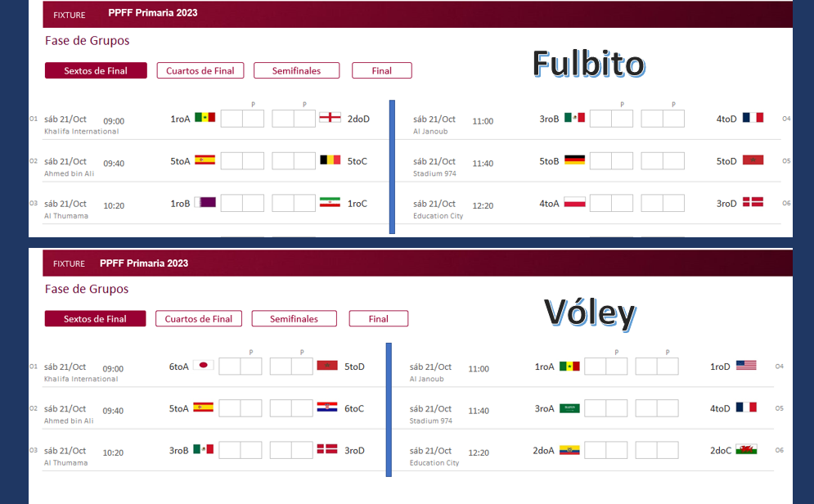
Task: Click the Germany flag beside 5toB
Action: coord(574,160)
